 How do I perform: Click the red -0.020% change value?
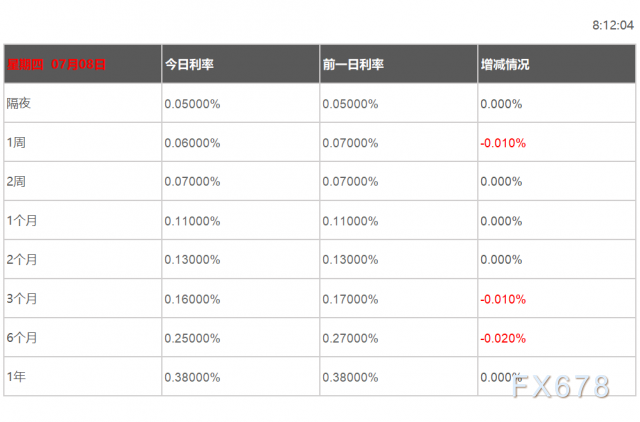503,338
